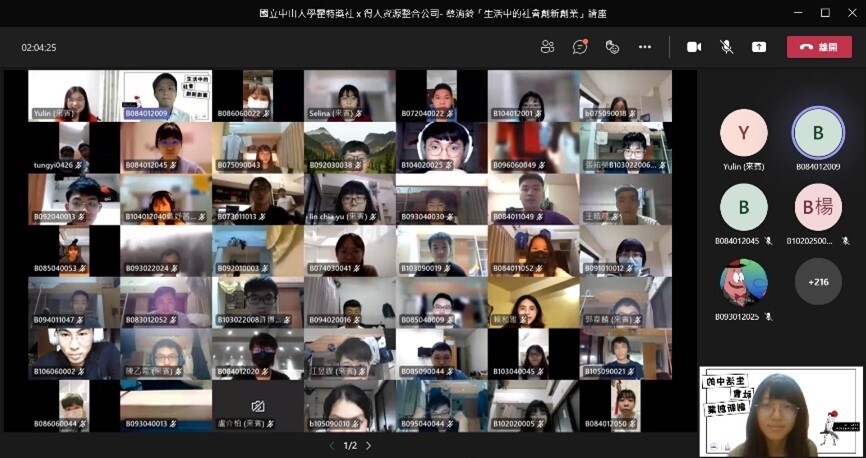Select the B094020016 video tile
Image resolution: width=866 pixels, height=458 pixels.
tap(350, 303)
